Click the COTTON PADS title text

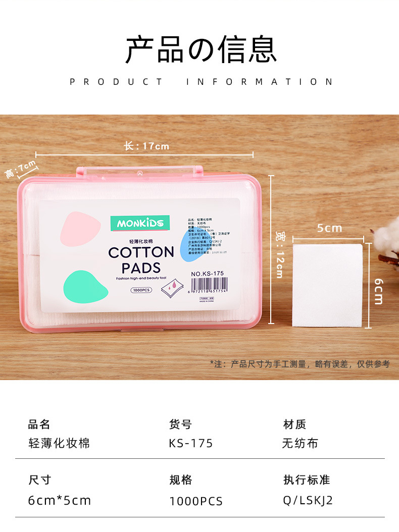(x=141, y=259)
